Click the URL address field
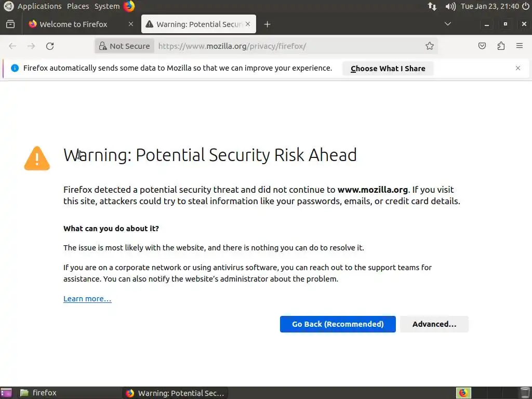The width and height of the screenshot is (532, 399). pyautogui.click(x=286, y=46)
